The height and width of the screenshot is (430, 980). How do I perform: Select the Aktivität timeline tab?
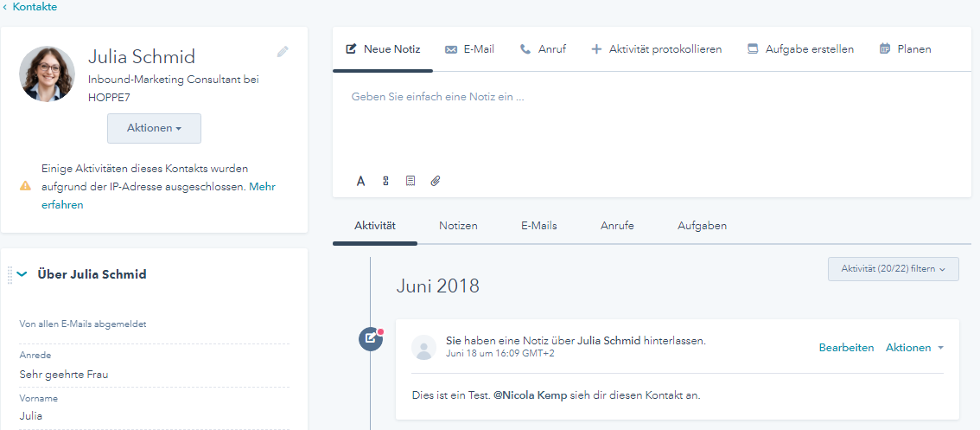(x=375, y=226)
